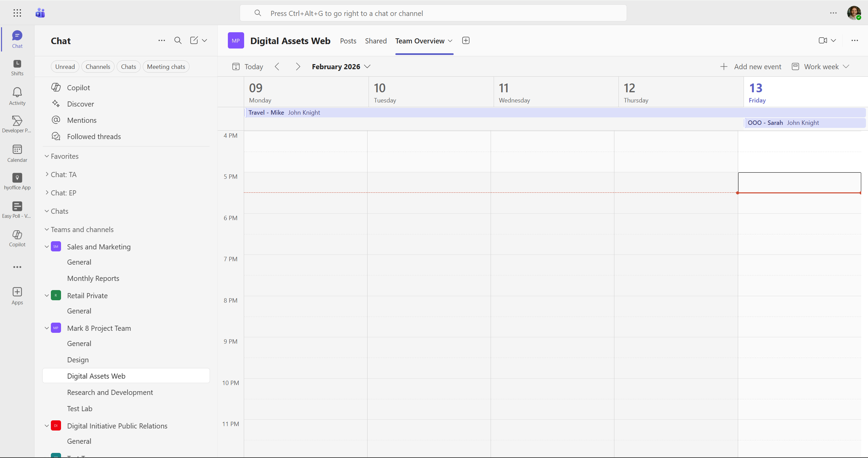This screenshot has height=458, width=868.
Task: Toggle the Channels filter
Action: coord(98,66)
